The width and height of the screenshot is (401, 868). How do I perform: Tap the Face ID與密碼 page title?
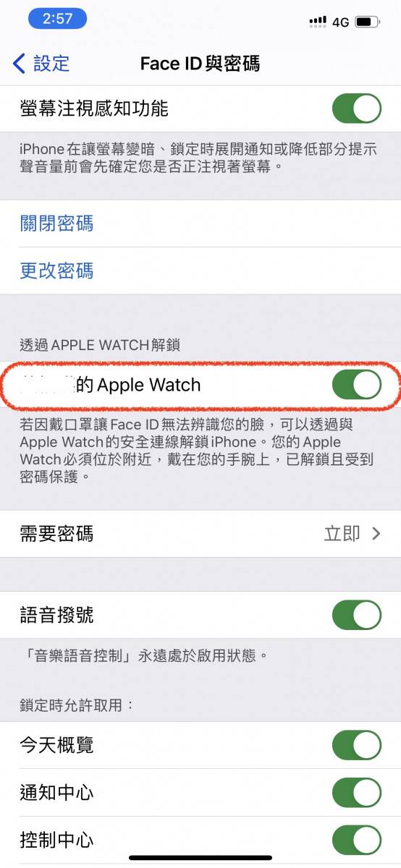pos(200,64)
